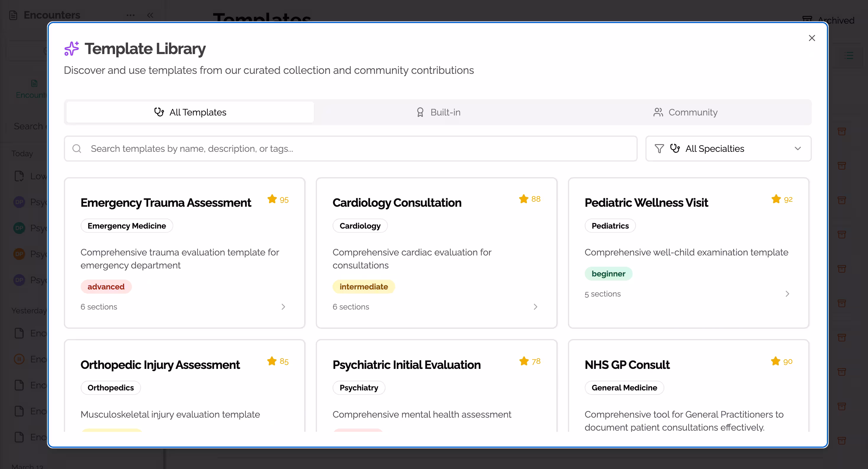Viewport: 868px width, 469px height.
Task: Click the Pediatrics specialty tag
Action: click(x=610, y=226)
